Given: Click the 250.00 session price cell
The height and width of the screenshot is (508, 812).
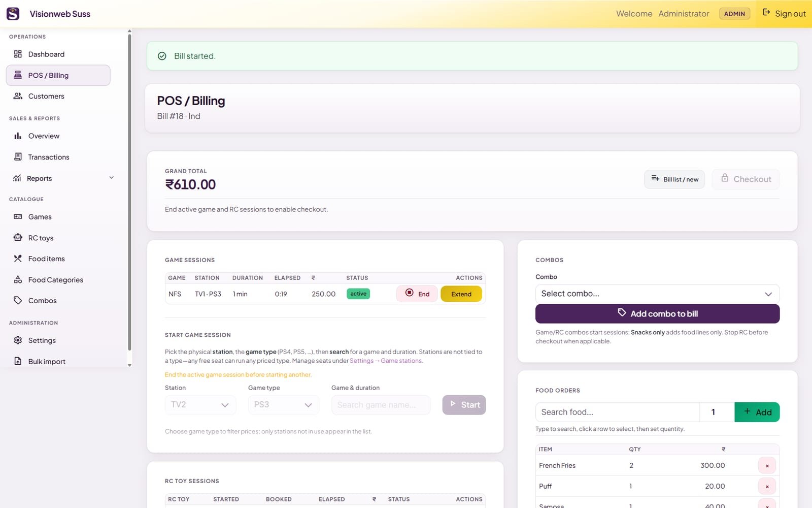Looking at the screenshot, I should coord(323,294).
